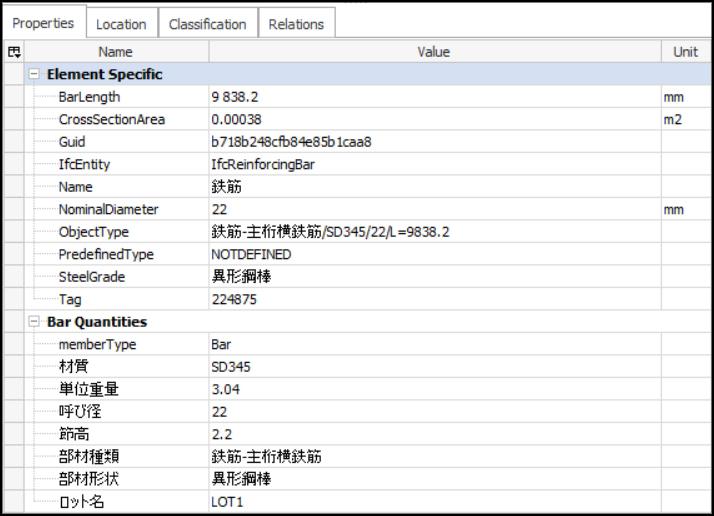Viewport: 714px width, 516px height.
Task: Select the BarLength property row
Action: (x=89, y=98)
